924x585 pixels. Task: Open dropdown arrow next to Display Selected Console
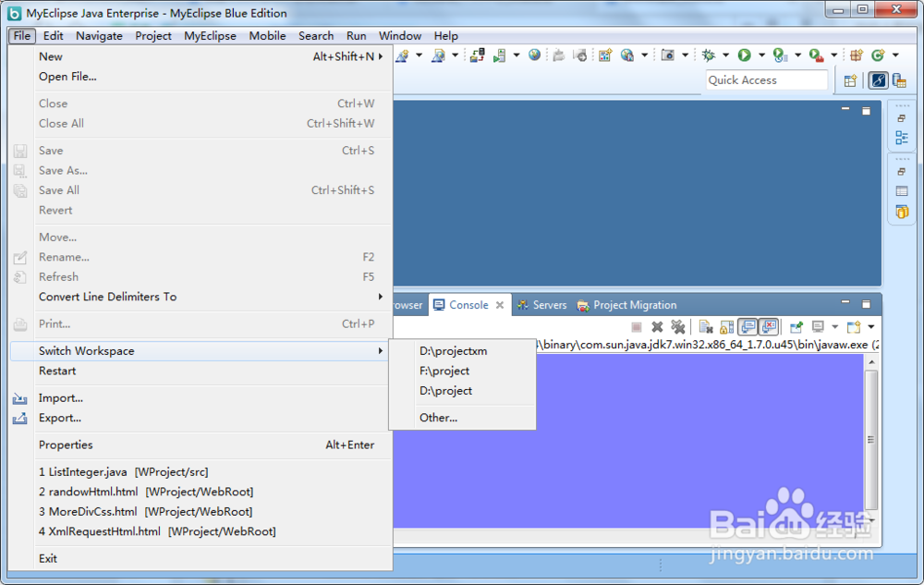click(834, 326)
